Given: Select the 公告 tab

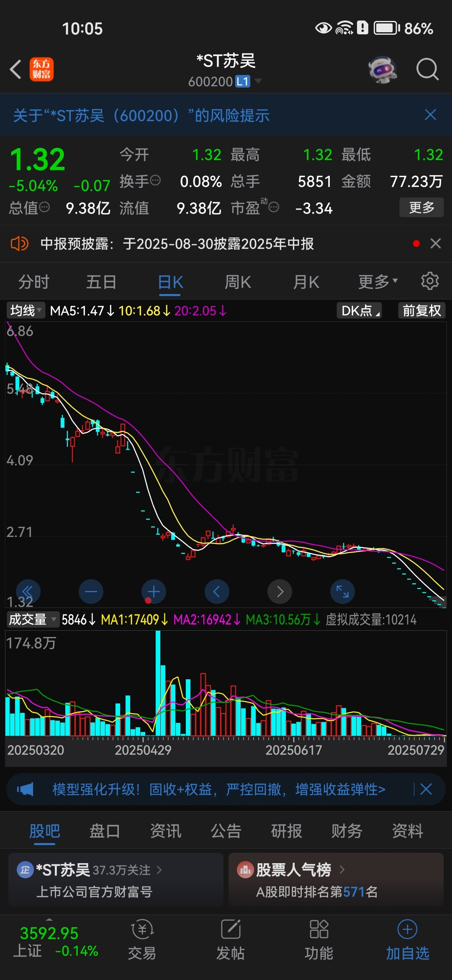Looking at the screenshot, I should pos(226,831).
